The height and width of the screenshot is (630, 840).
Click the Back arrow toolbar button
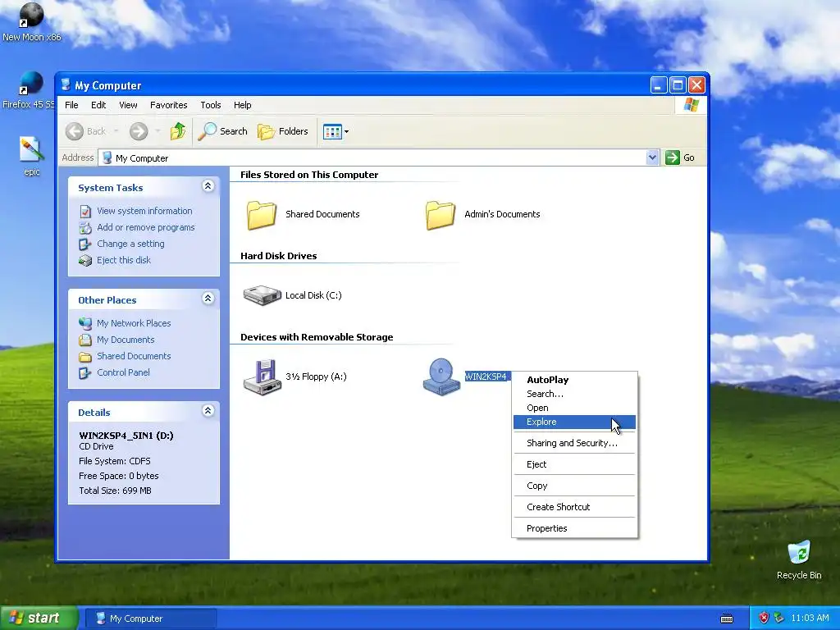(86, 131)
